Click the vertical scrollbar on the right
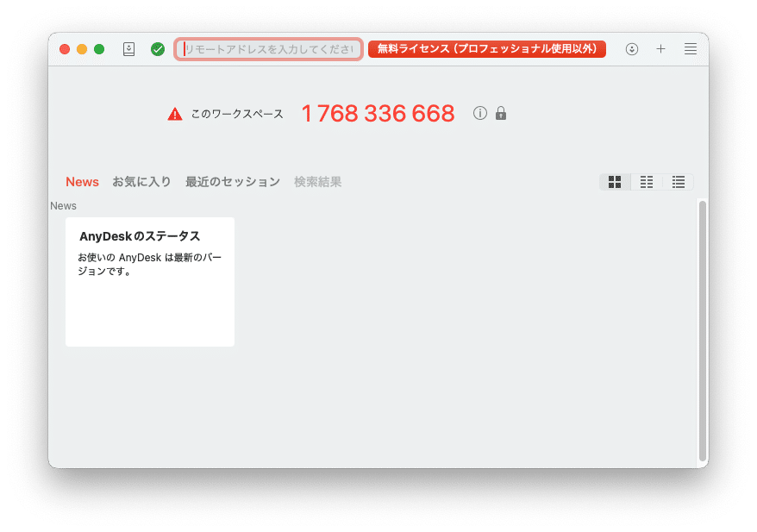 pos(703,331)
